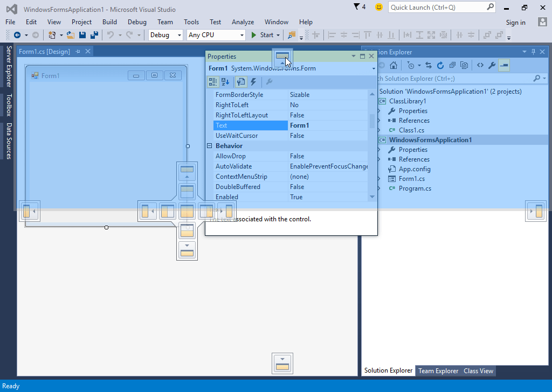The width and height of the screenshot is (552, 392).
Task: Click the Save All toolbar icon
Action: point(94,35)
